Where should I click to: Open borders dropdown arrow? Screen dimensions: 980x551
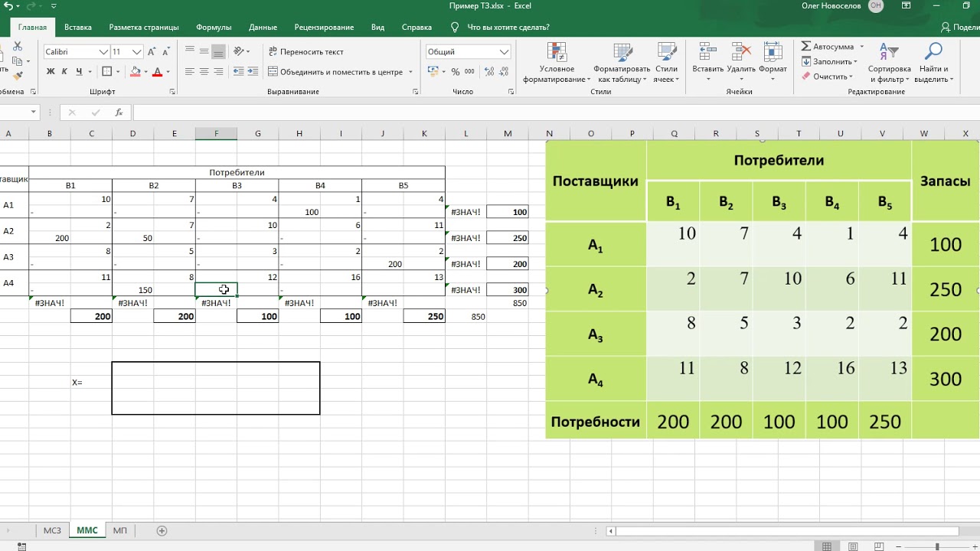tap(117, 72)
